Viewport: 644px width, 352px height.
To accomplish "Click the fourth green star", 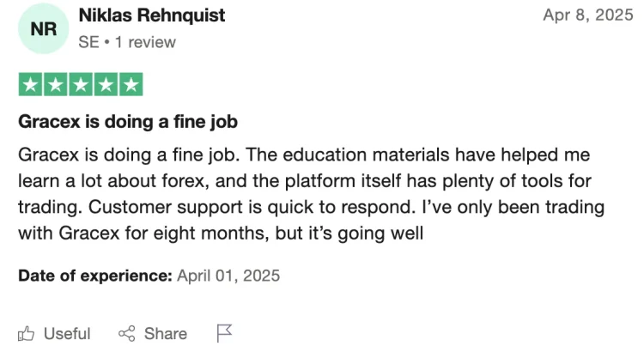I will 106,85.
